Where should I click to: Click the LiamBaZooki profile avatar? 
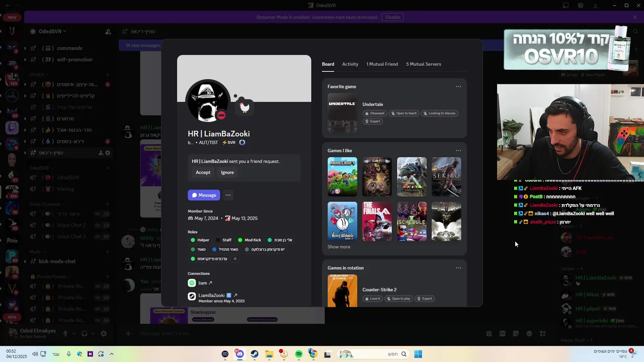208,101
